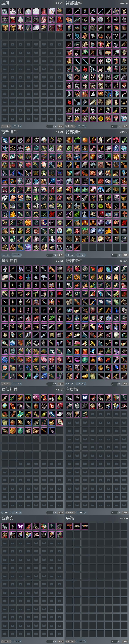
Task: Click 上一页 in 背部挂件 page 2 panel
Action: 6,255
